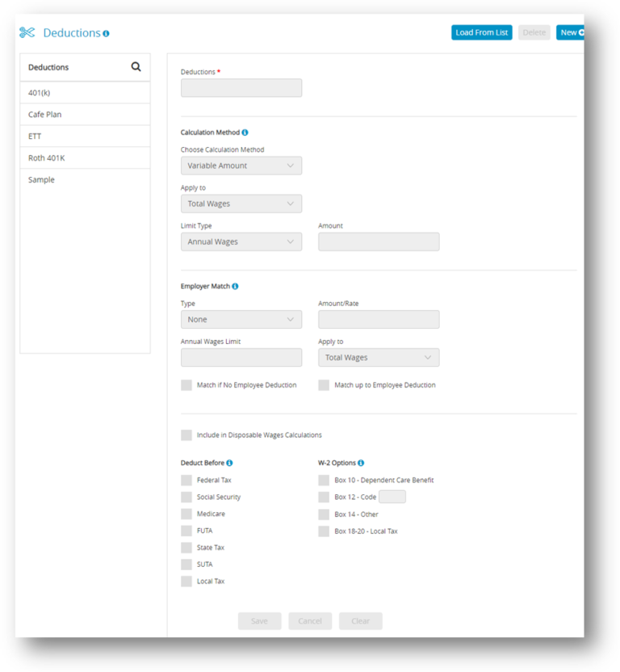This screenshot has width=620, height=672.
Task: Open the Deduct Before info icon
Action: click(x=229, y=463)
